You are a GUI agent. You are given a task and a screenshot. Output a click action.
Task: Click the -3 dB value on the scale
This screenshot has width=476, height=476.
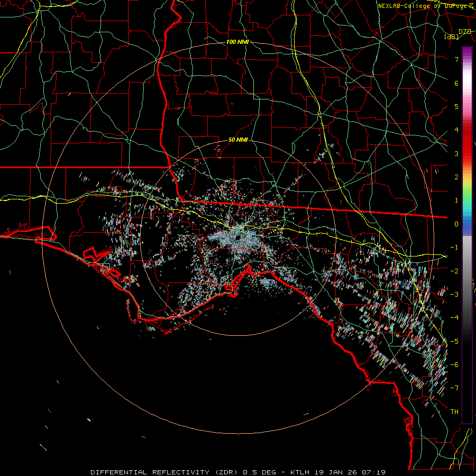[454, 294]
